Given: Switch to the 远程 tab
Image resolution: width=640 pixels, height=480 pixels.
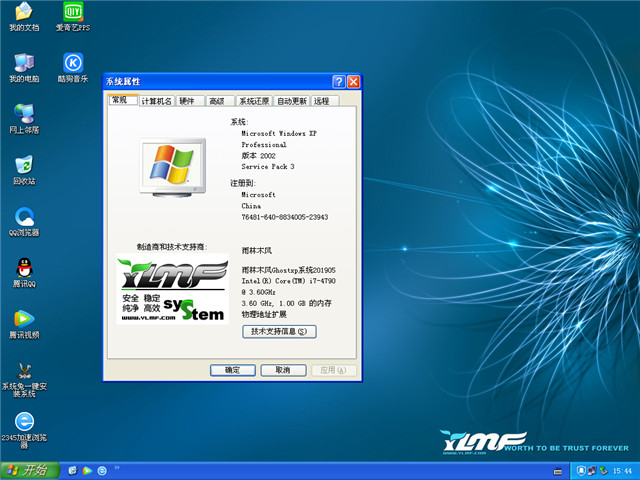Looking at the screenshot, I should pos(325,101).
